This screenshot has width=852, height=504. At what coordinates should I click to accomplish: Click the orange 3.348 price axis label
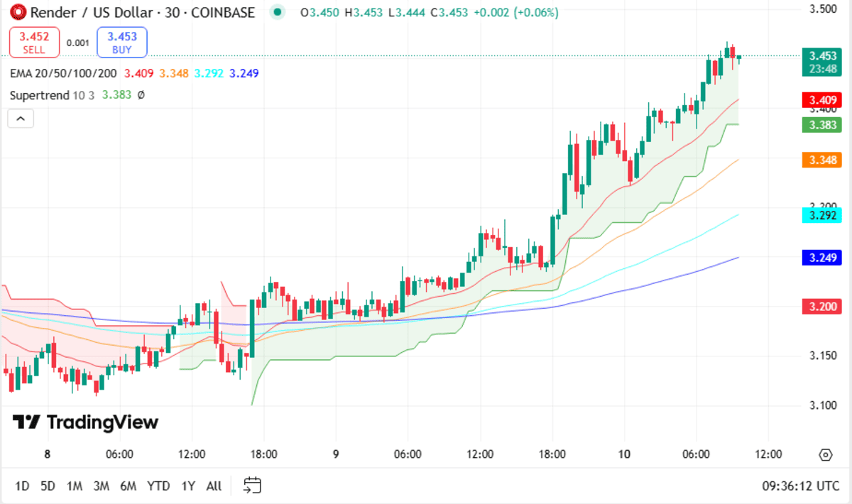point(821,160)
